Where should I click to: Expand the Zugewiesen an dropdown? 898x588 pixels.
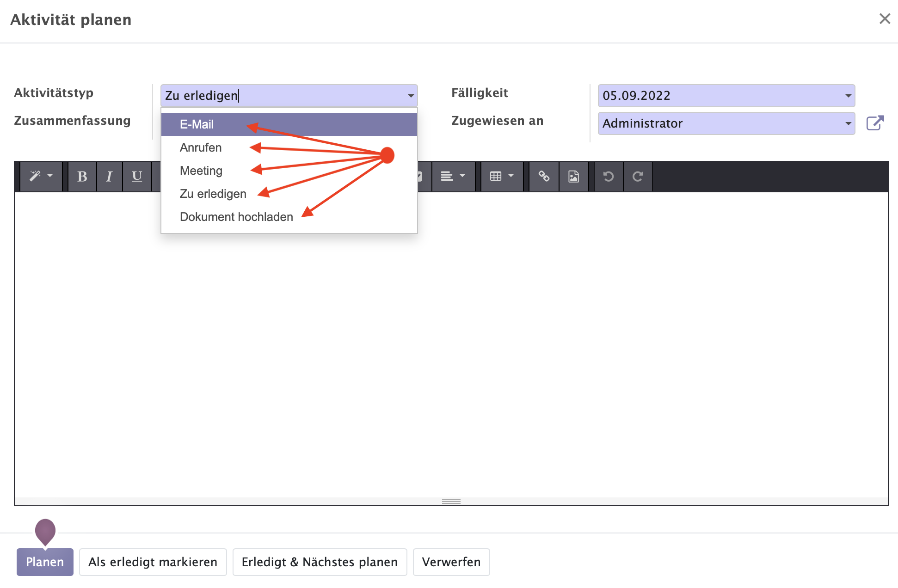pos(847,123)
